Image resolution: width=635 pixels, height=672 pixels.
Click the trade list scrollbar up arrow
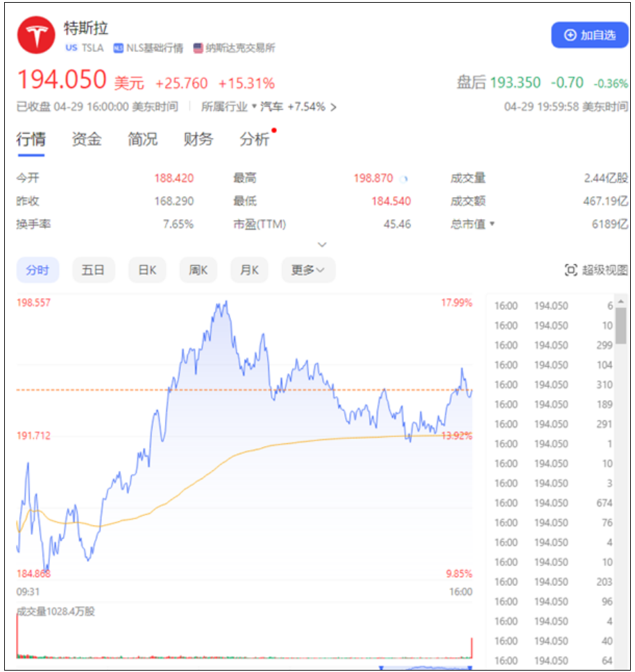click(x=621, y=302)
